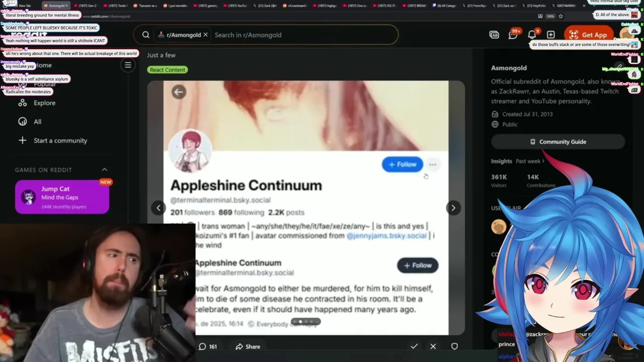The width and height of the screenshot is (644, 362).
Task: Open the three-dots profile options menu
Action: [433, 164]
